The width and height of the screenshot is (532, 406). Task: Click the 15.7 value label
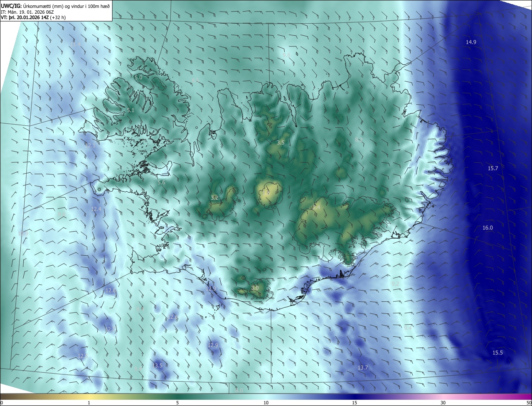[493, 168]
